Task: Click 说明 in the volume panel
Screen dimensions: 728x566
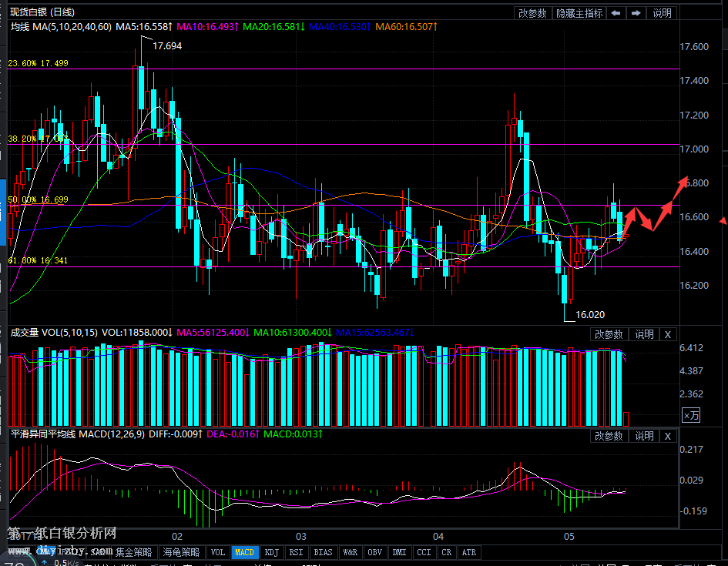Action: 644,334
